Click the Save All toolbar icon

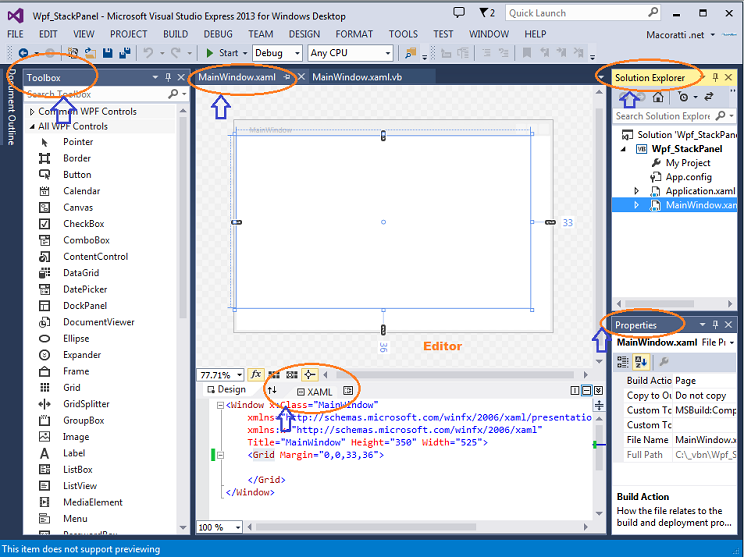(x=125, y=53)
